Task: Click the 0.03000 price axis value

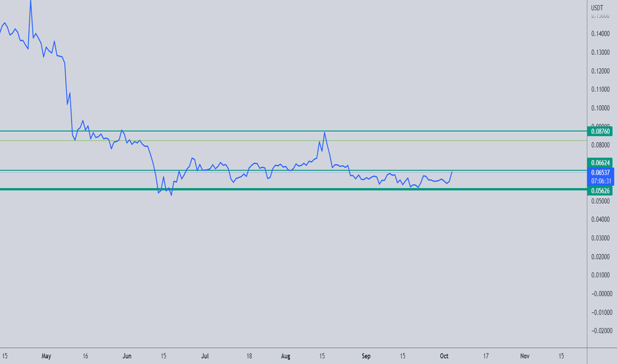Action: click(600, 238)
